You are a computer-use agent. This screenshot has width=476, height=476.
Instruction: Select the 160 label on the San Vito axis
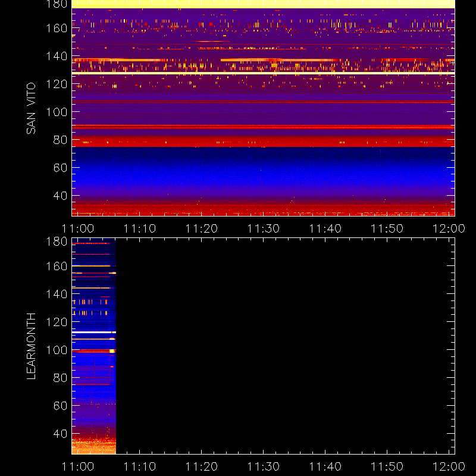[57, 28]
